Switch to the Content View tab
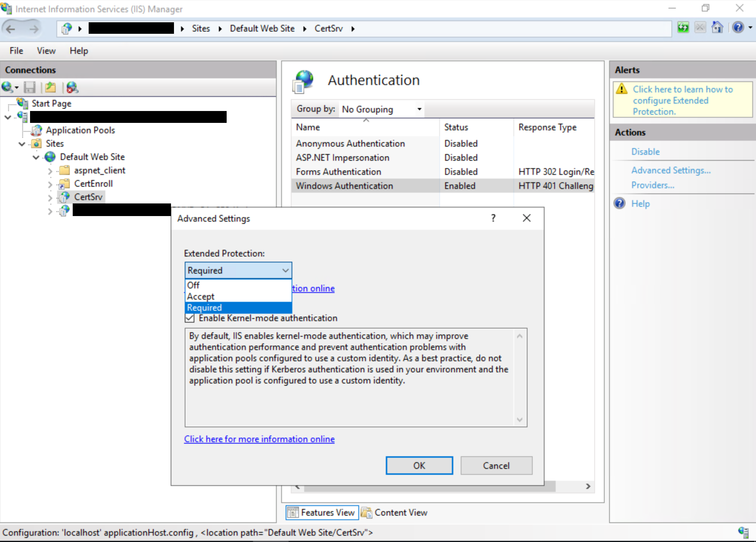 395,513
